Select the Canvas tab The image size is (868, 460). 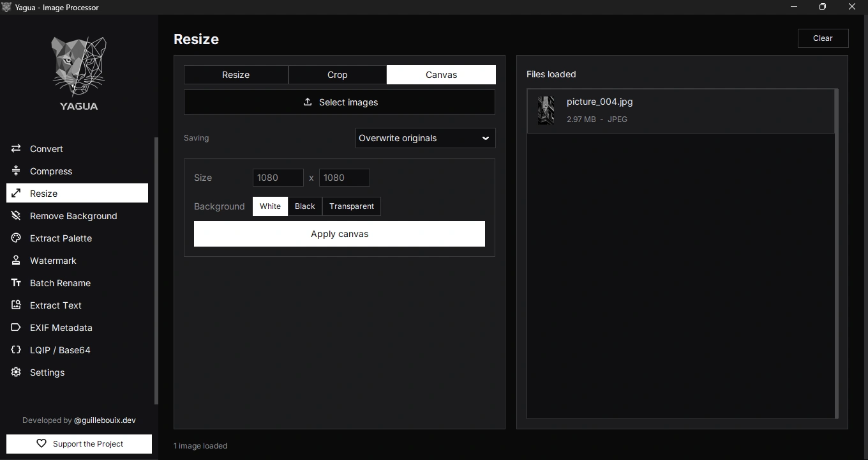[x=441, y=75]
